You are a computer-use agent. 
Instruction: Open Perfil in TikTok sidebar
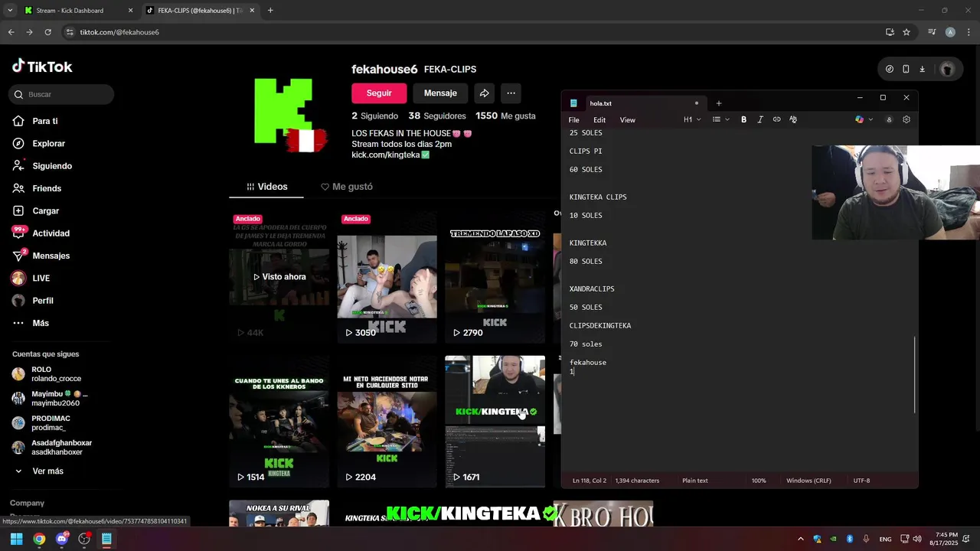[x=33, y=301]
